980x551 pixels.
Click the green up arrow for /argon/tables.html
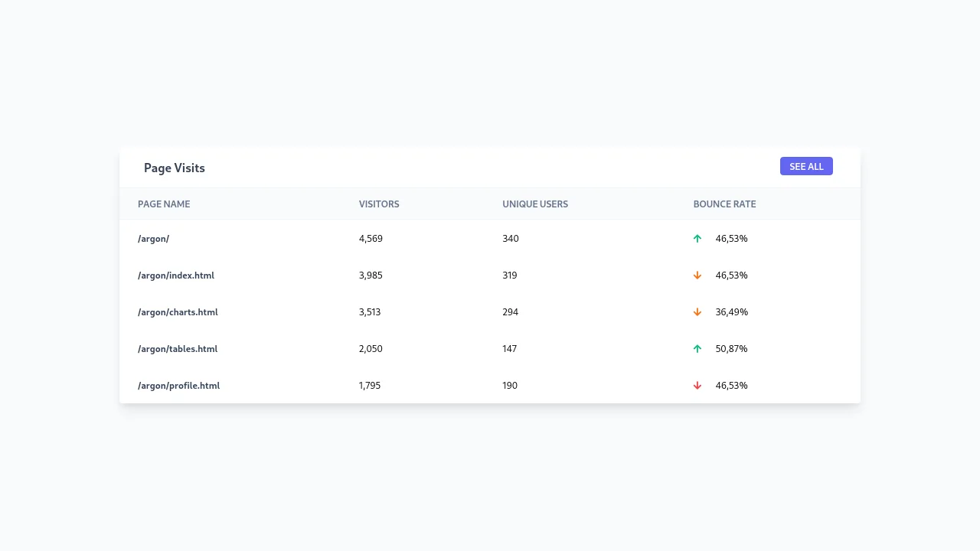click(x=697, y=349)
